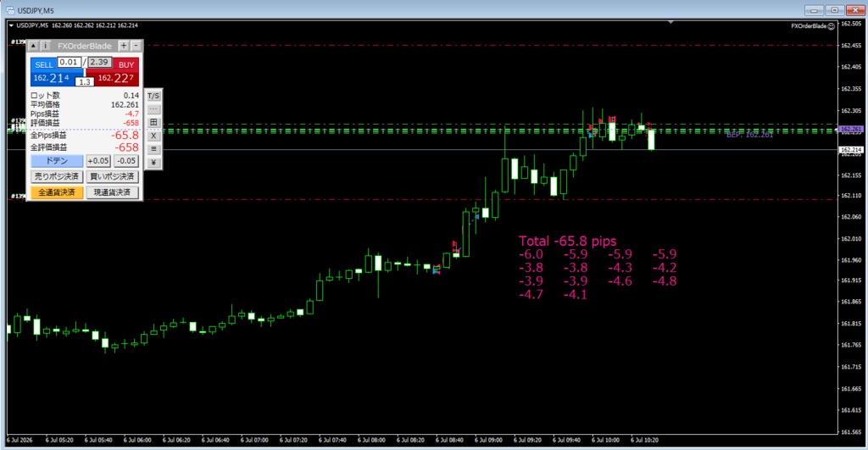The width and height of the screenshot is (868, 450).
Task: Open the T/S side button
Action: click(153, 96)
